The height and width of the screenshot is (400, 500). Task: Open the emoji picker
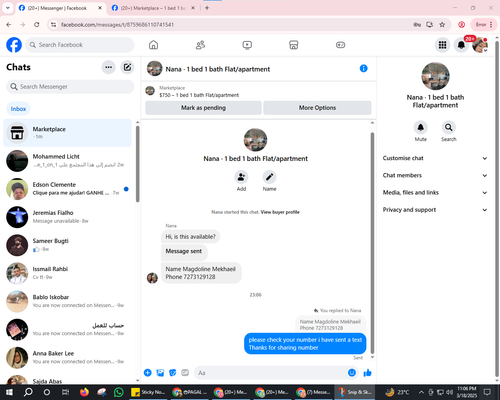pos(352,373)
